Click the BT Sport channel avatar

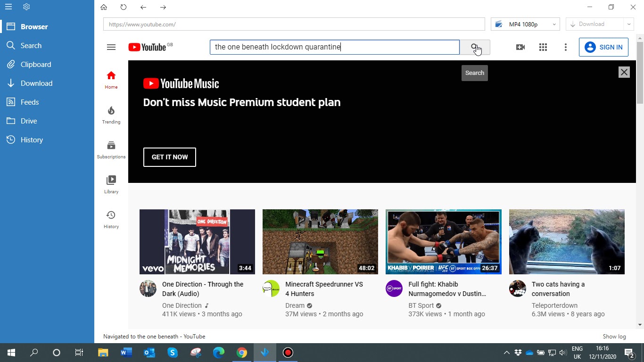point(394,288)
